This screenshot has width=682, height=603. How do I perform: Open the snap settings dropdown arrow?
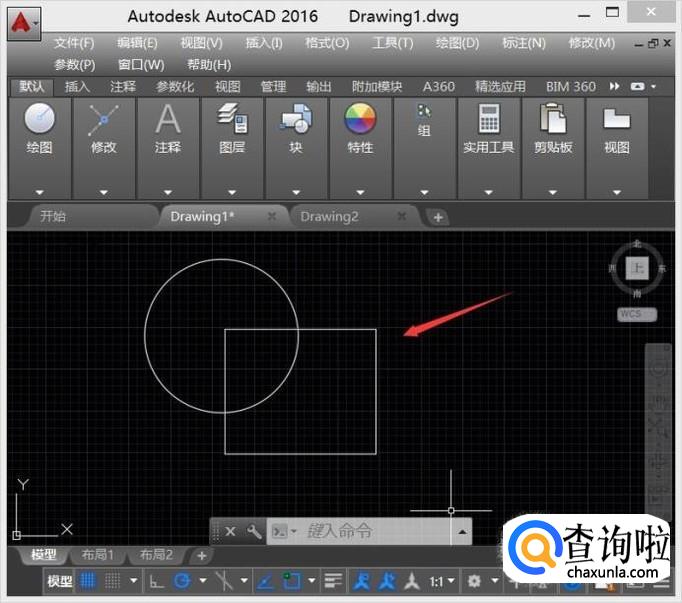click(134, 580)
